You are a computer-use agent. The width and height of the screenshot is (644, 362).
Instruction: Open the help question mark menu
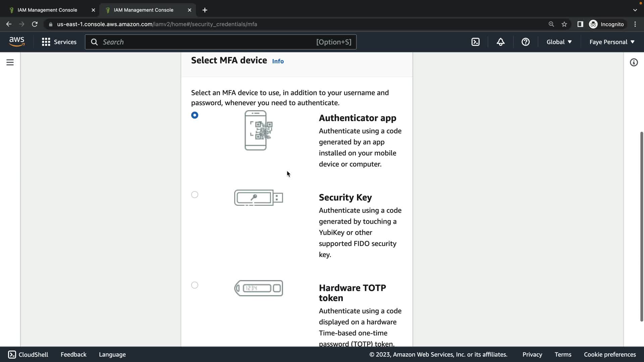click(x=525, y=42)
